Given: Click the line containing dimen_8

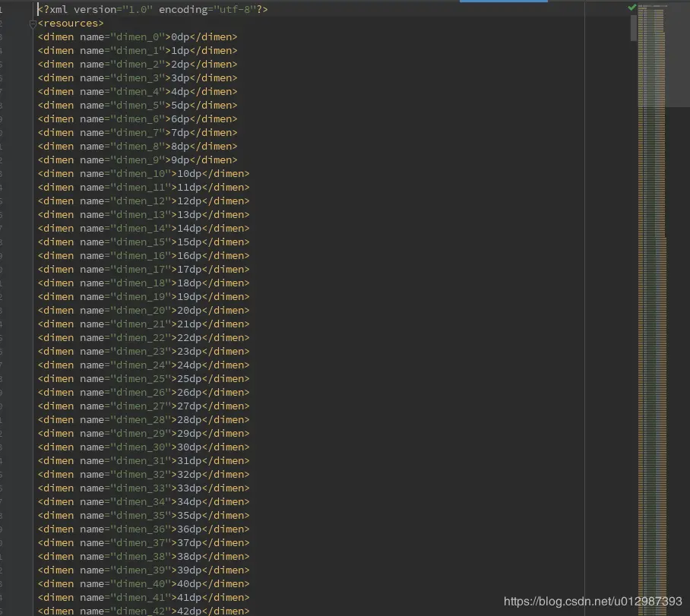Looking at the screenshot, I should click(x=138, y=146).
